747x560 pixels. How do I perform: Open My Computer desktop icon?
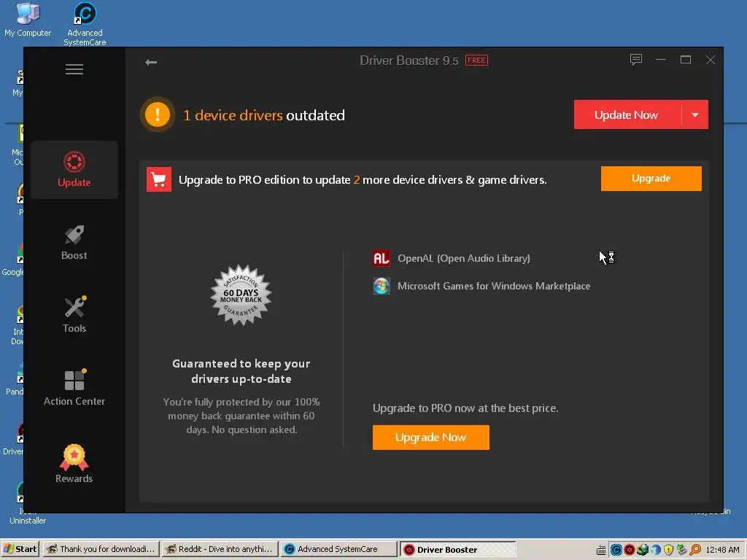(x=28, y=20)
